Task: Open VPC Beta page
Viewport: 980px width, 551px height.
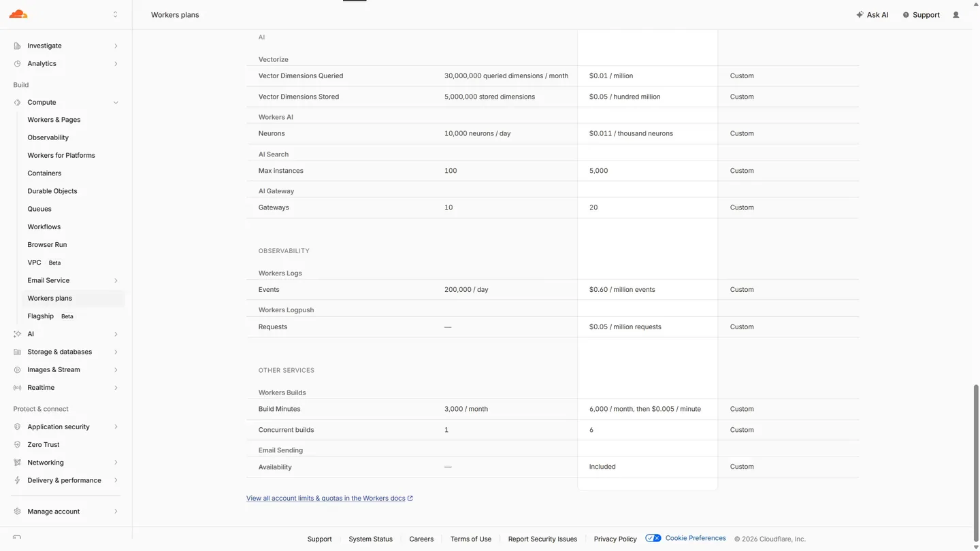Action: 44,263
